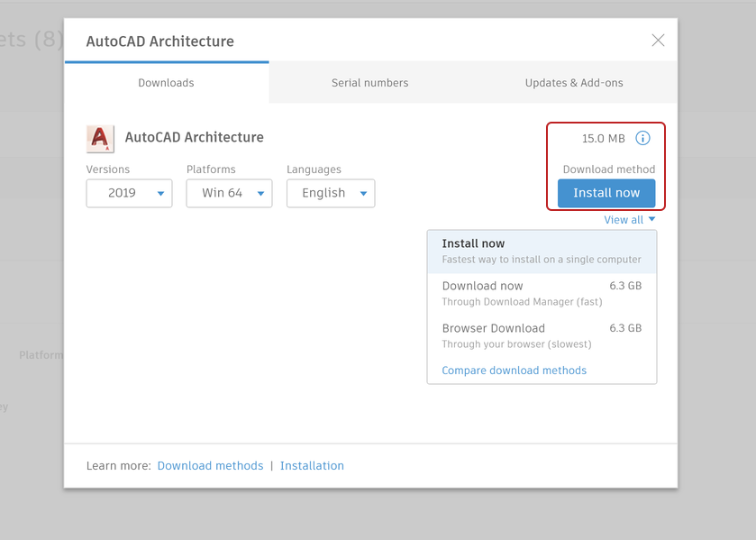Screen dimensions: 756x540
Task: Open the Versions dropdown showing 2019
Action: (x=129, y=193)
